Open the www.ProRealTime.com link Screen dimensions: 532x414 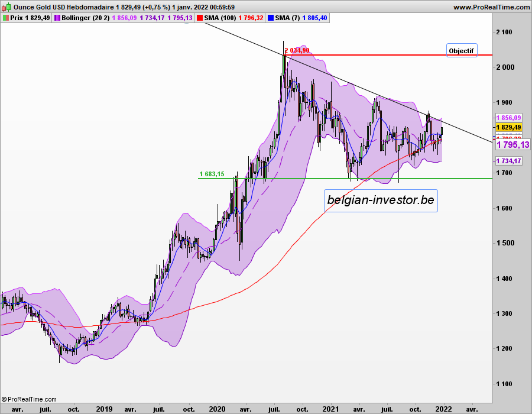tap(491, 7)
